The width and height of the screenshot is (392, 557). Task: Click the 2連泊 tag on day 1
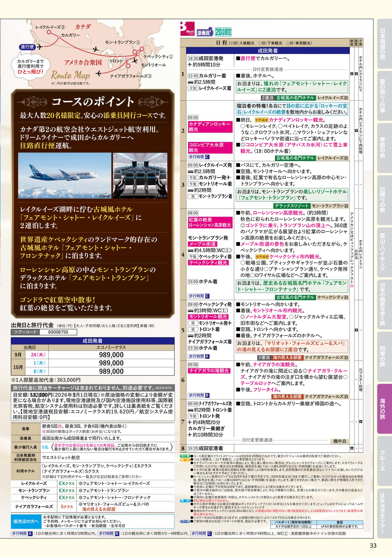pos(268,98)
